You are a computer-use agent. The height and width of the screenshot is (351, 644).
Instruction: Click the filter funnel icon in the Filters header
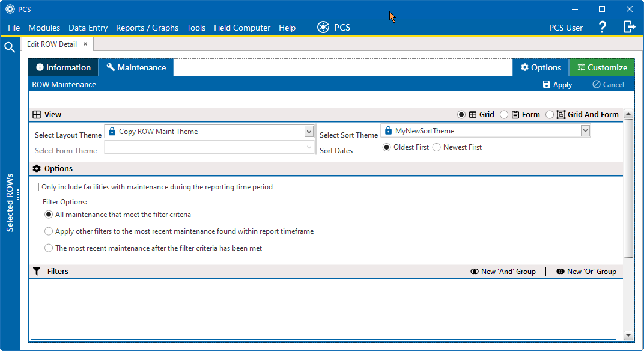pyautogui.click(x=36, y=271)
